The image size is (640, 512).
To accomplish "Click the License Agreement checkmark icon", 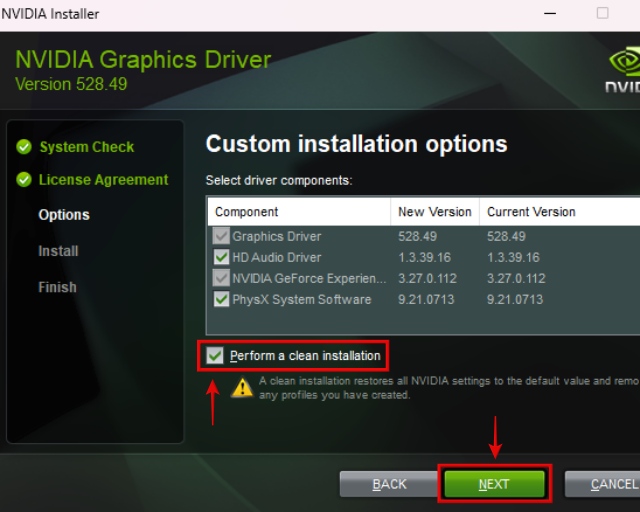I will tap(24, 180).
